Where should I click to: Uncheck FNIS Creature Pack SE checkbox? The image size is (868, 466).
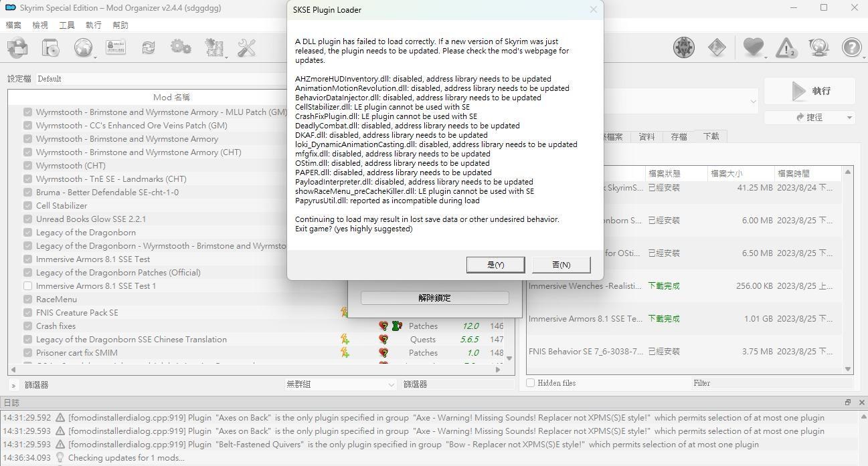27,313
